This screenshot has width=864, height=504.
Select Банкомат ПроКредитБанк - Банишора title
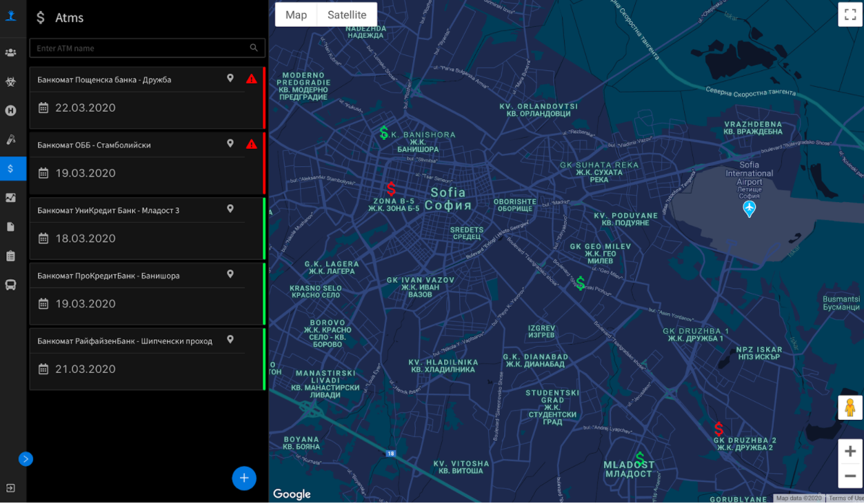108,276
